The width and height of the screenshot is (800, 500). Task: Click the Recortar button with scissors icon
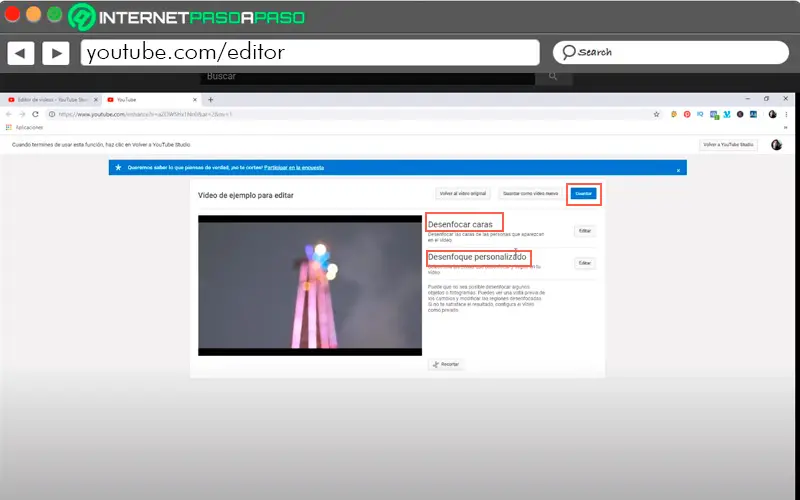[446, 364]
